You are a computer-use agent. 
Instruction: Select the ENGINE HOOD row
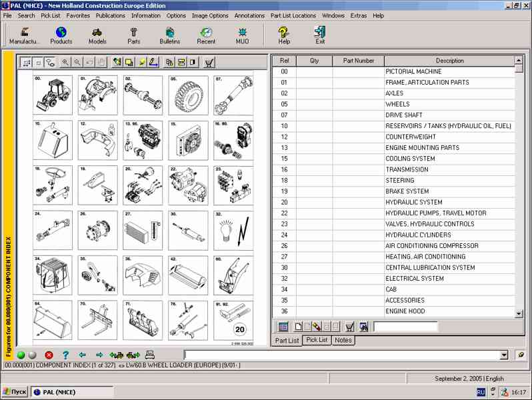point(393,311)
